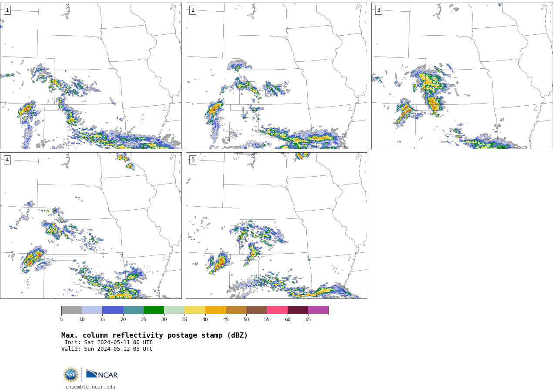Select the purple 65+ dBZ swatch
The width and height of the screenshot is (557, 392).
tap(318, 310)
